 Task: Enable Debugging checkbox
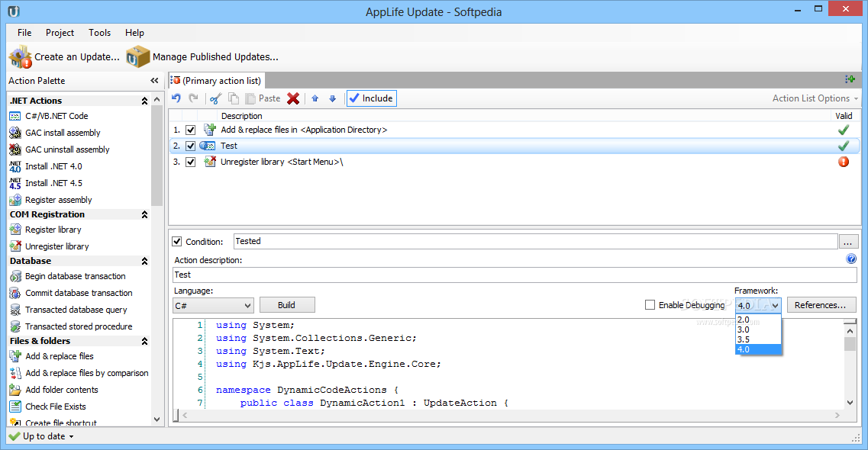[x=650, y=304]
